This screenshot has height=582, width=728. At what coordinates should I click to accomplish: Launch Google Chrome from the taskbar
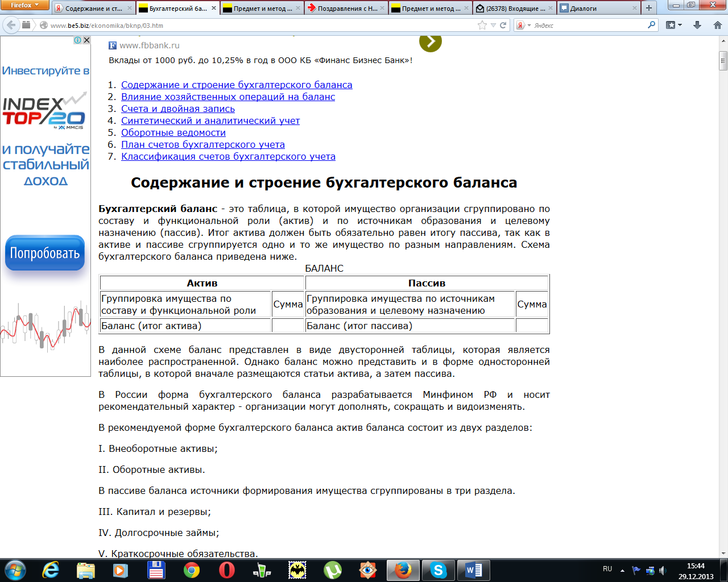(192, 570)
